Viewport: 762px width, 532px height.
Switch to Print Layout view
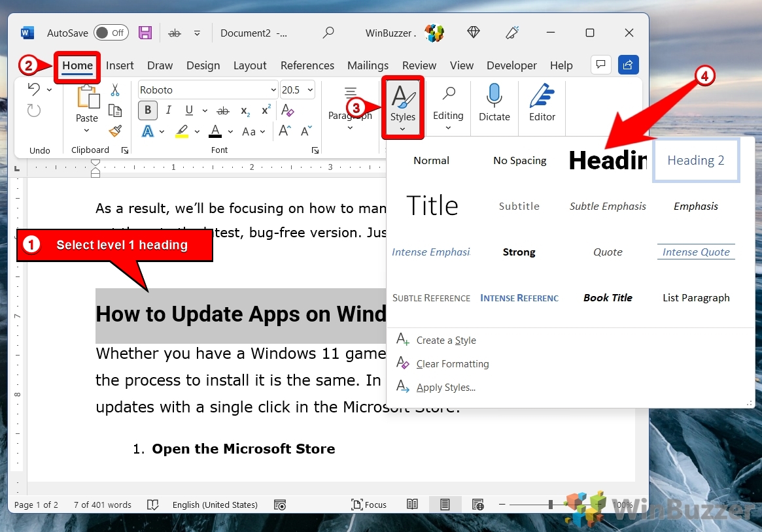[x=445, y=505]
